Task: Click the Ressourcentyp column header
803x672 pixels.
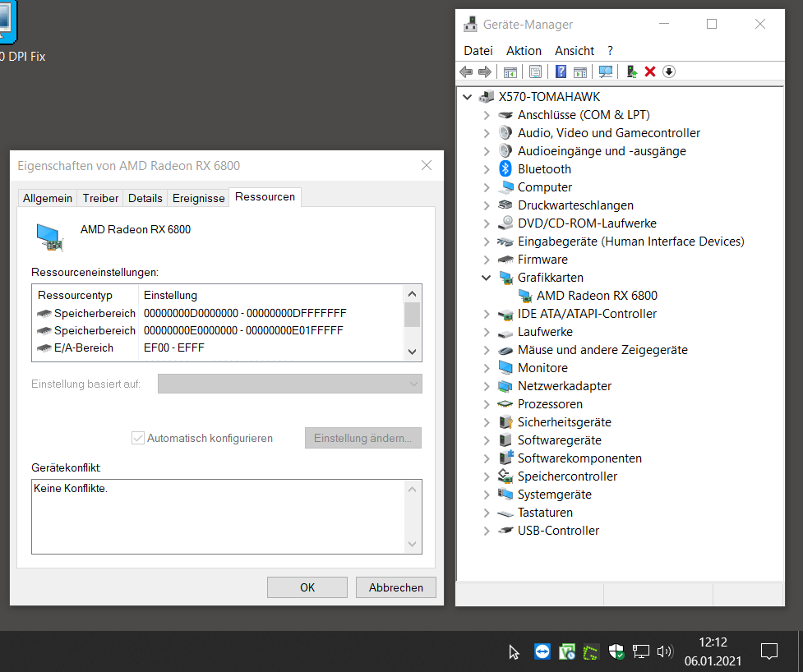Action: click(x=86, y=295)
